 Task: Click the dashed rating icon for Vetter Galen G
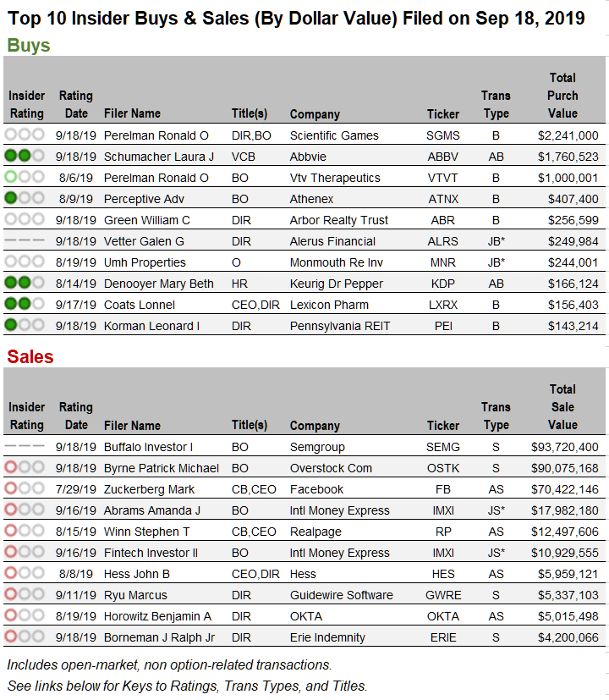[x=25, y=240]
